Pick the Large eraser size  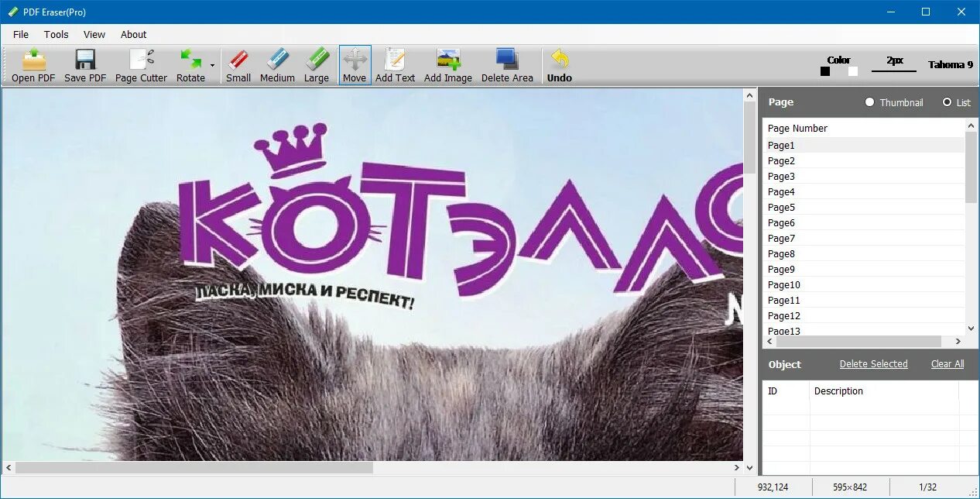coord(317,65)
